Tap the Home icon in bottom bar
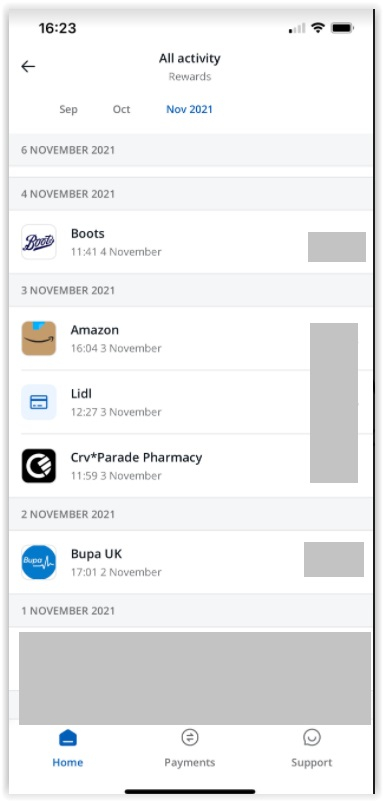Viewport: 383px width, 802px height. (x=67, y=738)
